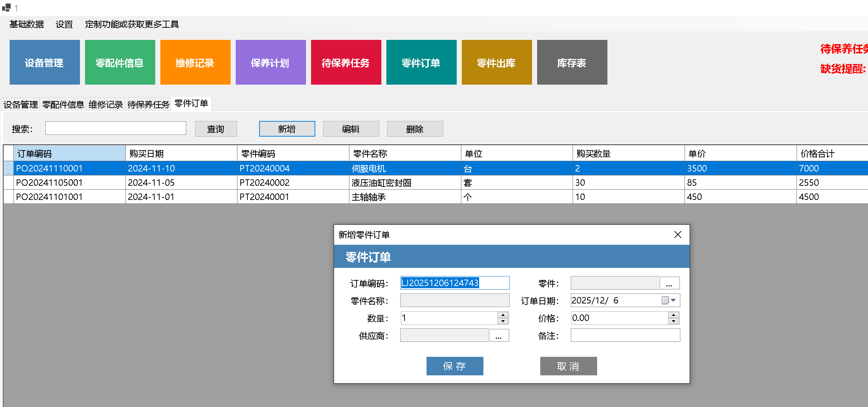The height and width of the screenshot is (407, 868).
Task: Click the 取 消 button in dialog
Action: point(568,366)
